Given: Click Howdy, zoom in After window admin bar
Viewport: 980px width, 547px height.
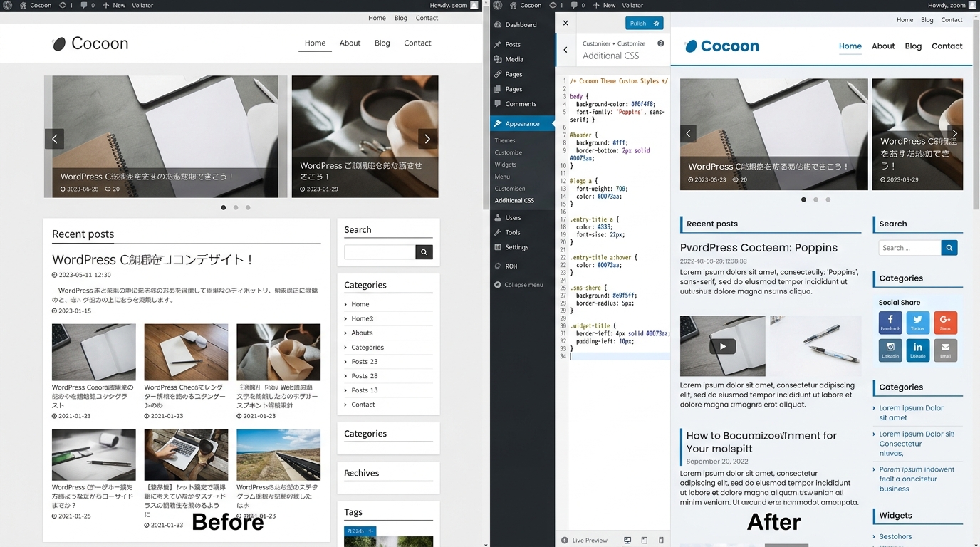Looking at the screenshot, I should coord(953,5).
